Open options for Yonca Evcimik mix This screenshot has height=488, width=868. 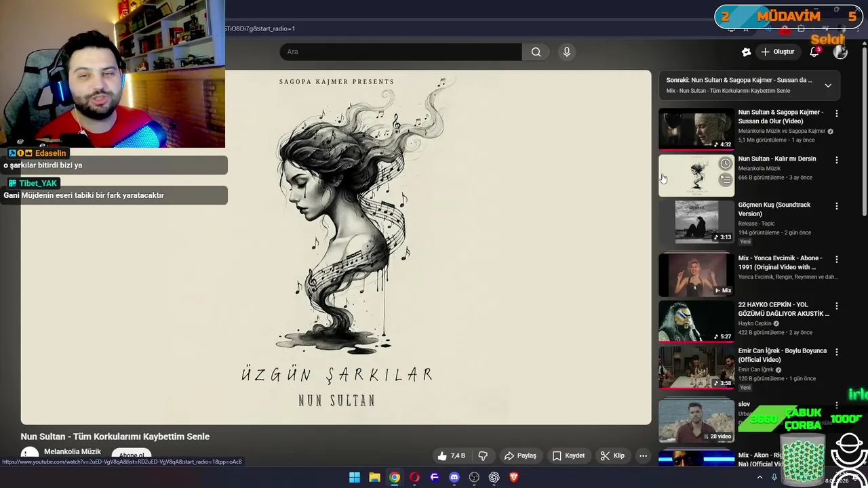point(836,259)
